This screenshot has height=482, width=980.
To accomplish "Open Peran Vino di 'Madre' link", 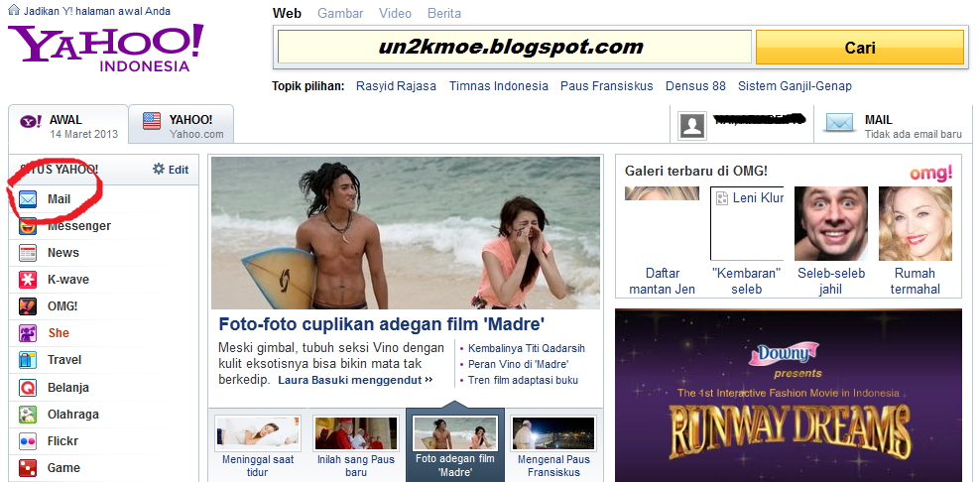I will point(518,364).
